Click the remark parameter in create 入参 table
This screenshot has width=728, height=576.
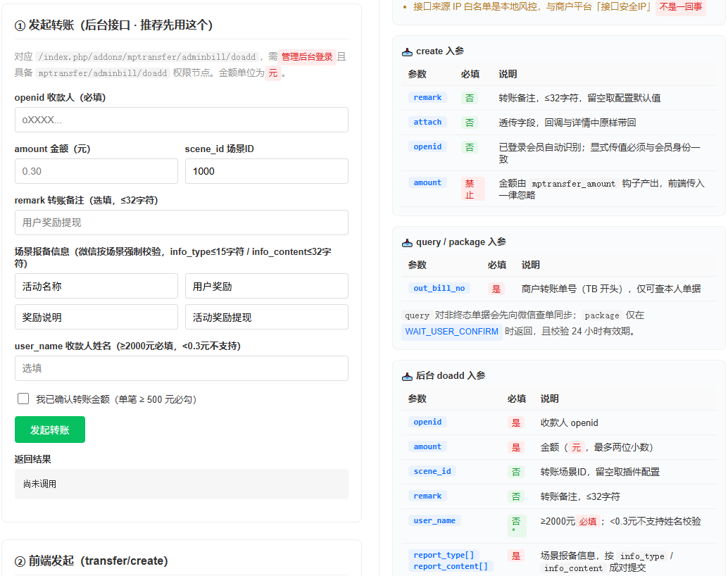tap(427, 98)
